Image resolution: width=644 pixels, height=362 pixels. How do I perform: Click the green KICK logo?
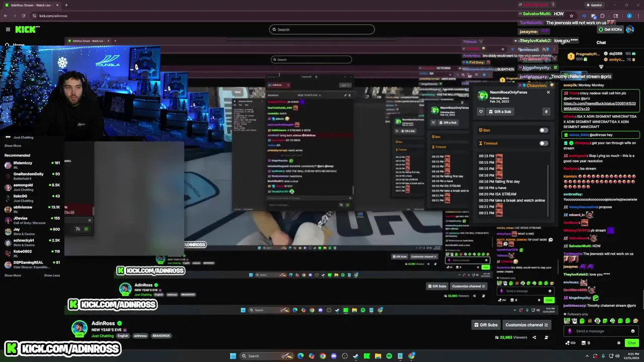click(x=25, y=29)
